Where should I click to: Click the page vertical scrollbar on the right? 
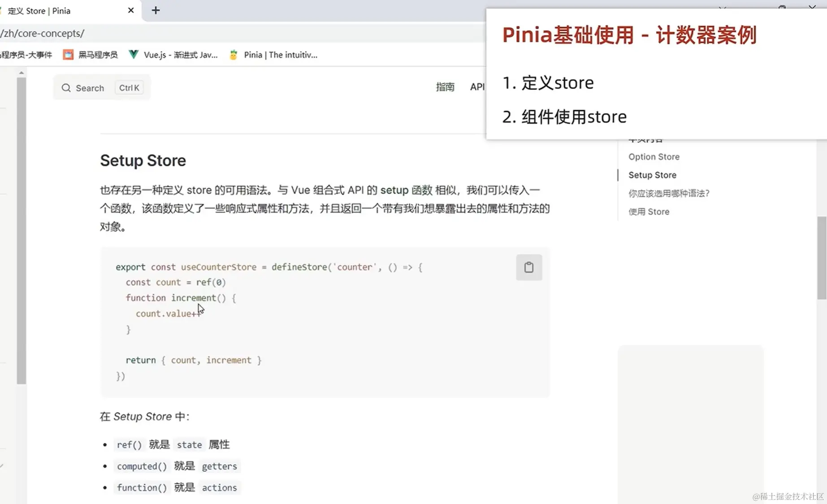pos(822,258)
